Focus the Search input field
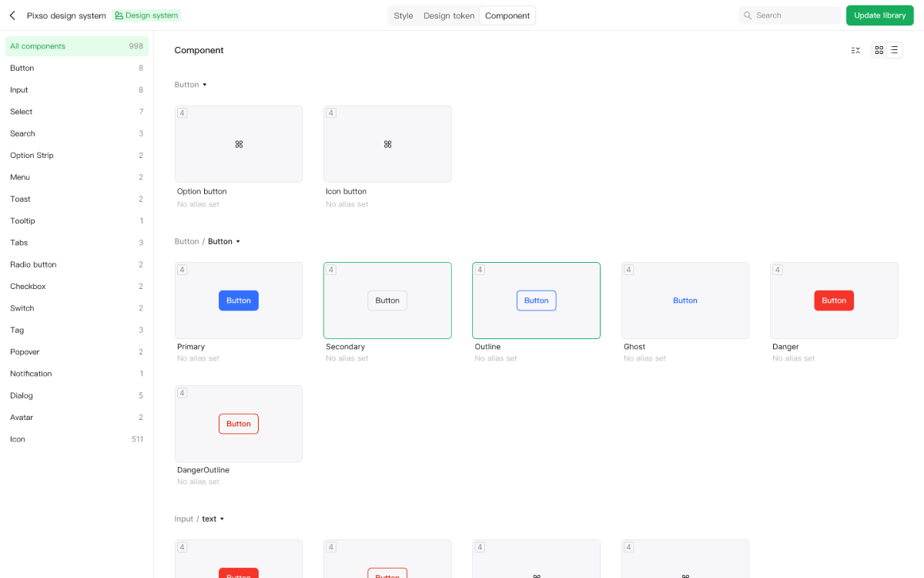Screen dimensions: 924x578 790,15
